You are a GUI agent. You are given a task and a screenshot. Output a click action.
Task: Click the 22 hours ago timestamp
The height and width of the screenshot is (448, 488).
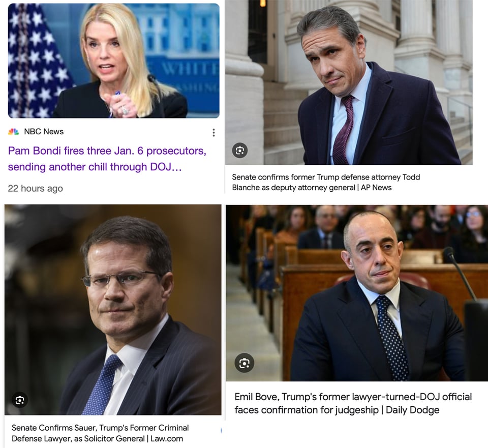pyautogui.click(x=36, y=188)
